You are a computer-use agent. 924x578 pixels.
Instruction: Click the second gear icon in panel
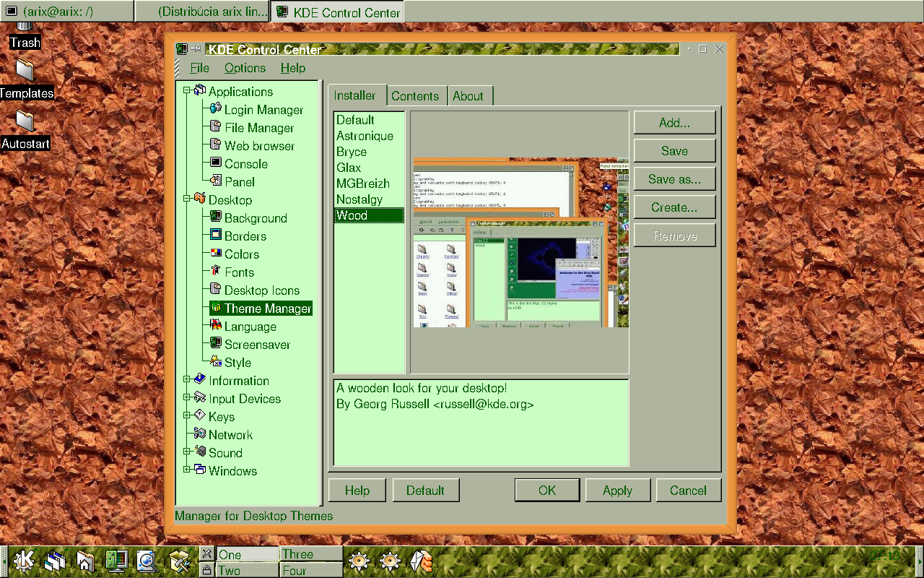tap(390, 561)
